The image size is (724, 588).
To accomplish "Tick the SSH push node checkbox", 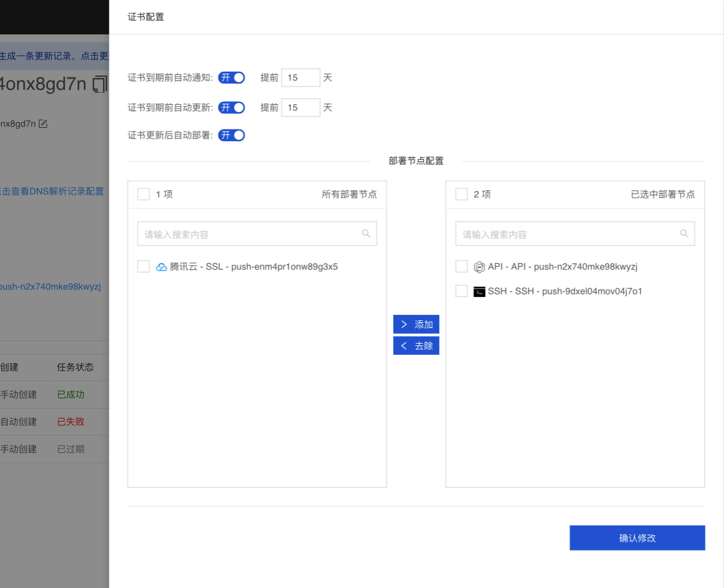I will point(462,291).
